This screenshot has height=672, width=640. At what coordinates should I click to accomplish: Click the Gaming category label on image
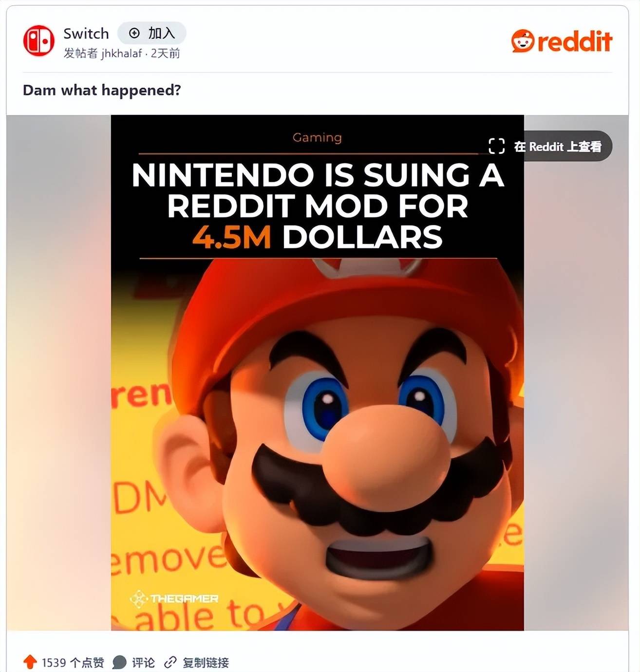pyautogui.click(x=317, y=138)
